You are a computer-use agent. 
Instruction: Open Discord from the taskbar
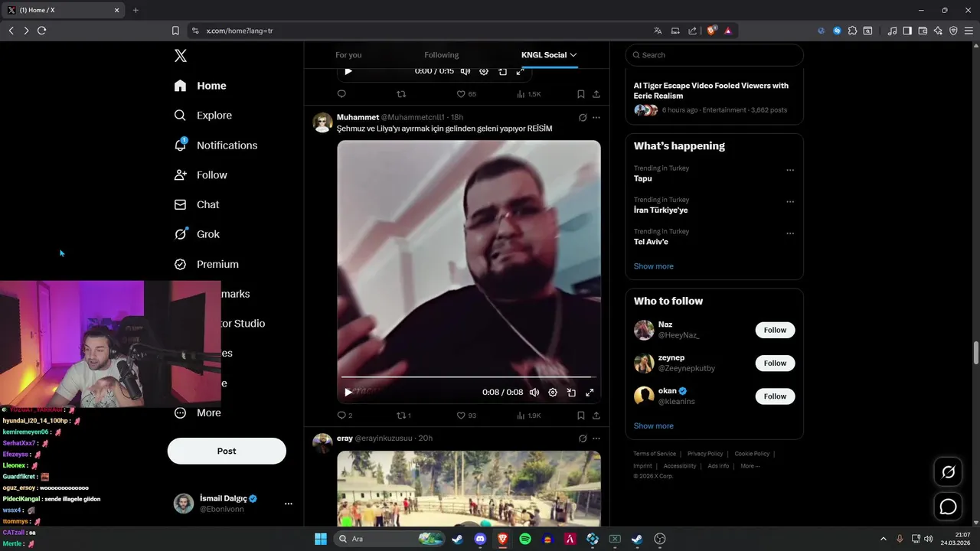480,539
